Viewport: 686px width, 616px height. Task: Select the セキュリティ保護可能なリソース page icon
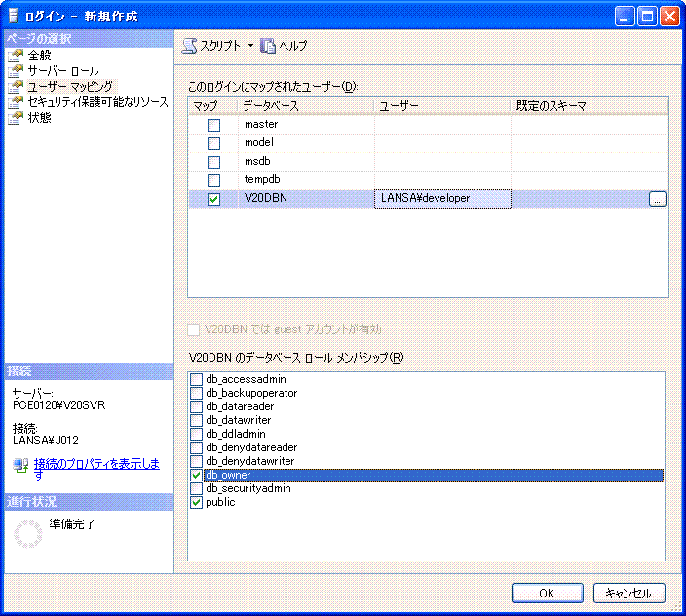click(15, 102)
